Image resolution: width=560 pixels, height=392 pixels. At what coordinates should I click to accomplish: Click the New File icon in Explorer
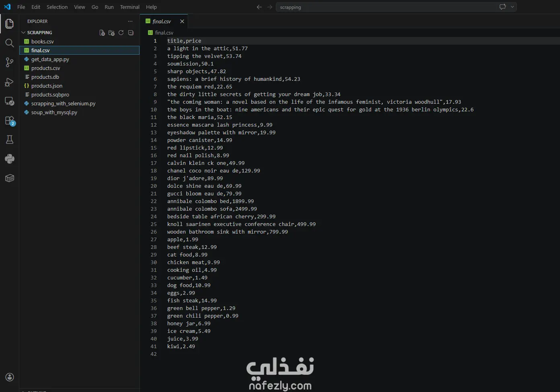pos(102,33)
